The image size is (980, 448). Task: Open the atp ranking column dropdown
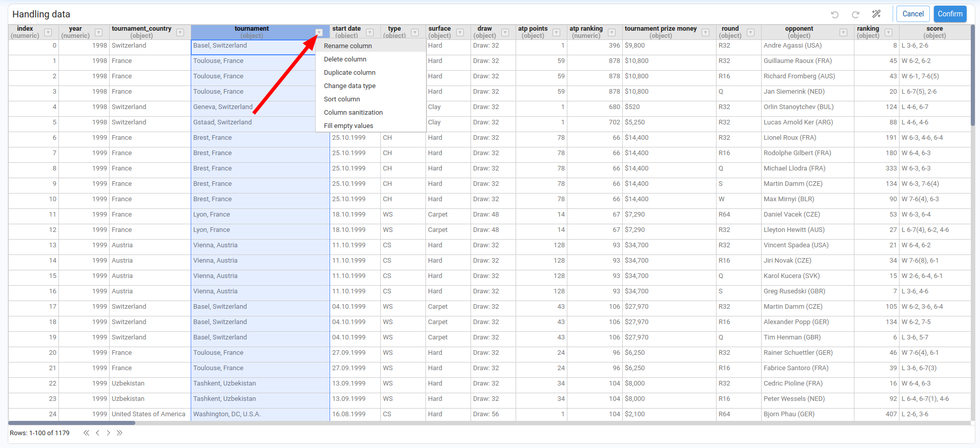[611, 33]
